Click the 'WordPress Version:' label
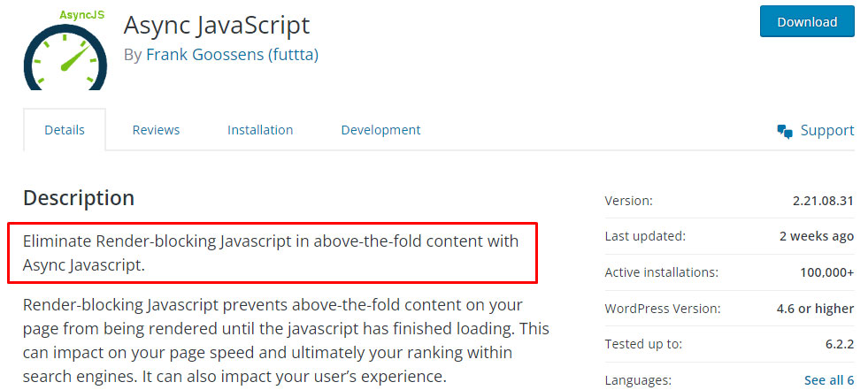 [x=663, y=308]
